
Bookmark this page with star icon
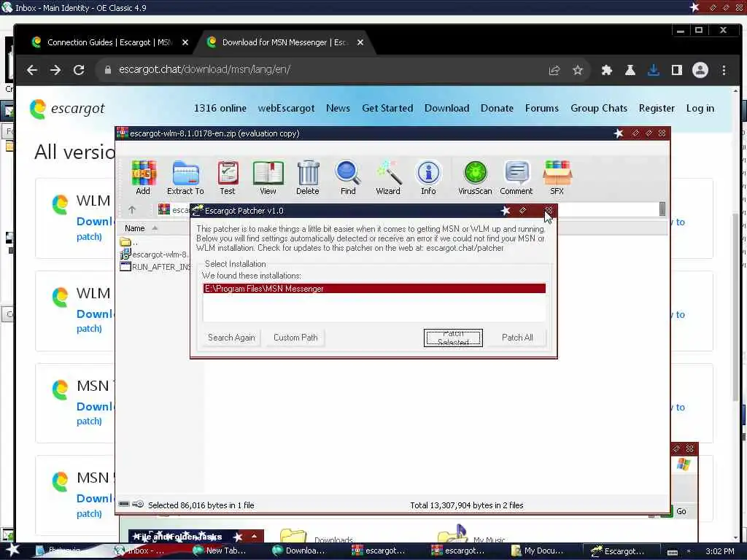click(x=578, y=71)
